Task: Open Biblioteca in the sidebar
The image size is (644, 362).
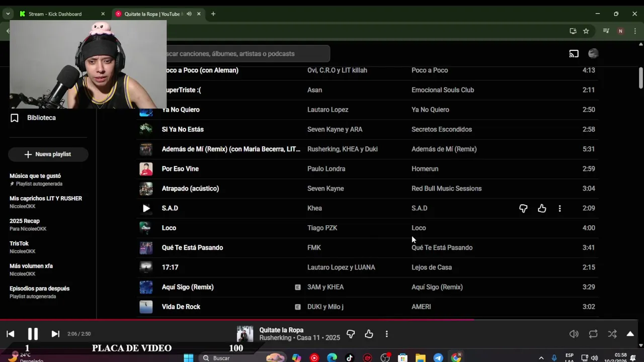Action: pyautogui.click(x=41, y=118)
